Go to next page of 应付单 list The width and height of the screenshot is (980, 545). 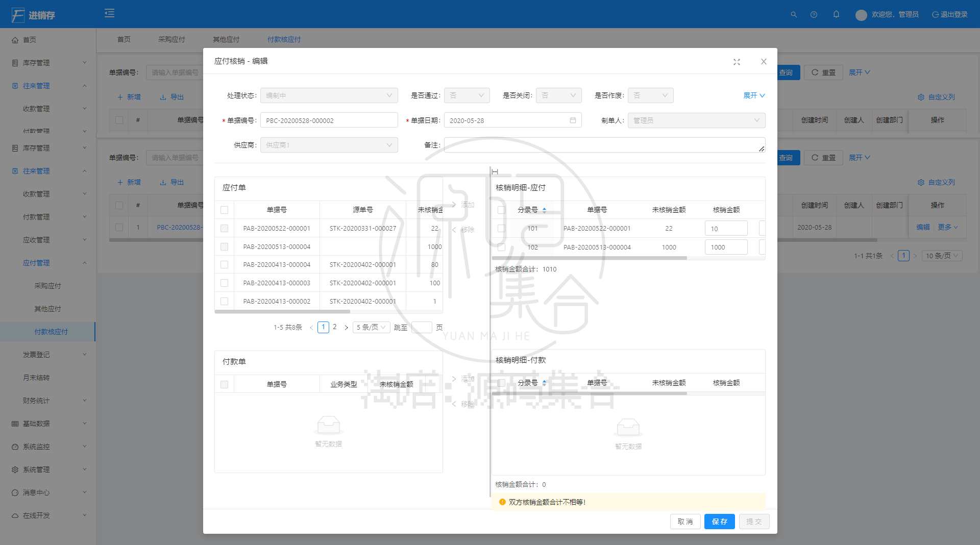(346, 328)
